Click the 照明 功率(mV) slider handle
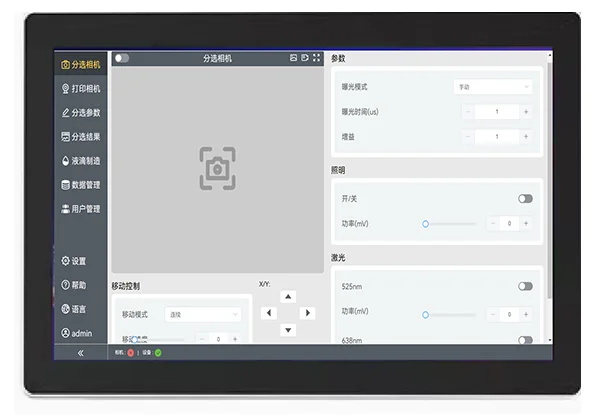The image size is (601, 417). click(x=425, y=224)
